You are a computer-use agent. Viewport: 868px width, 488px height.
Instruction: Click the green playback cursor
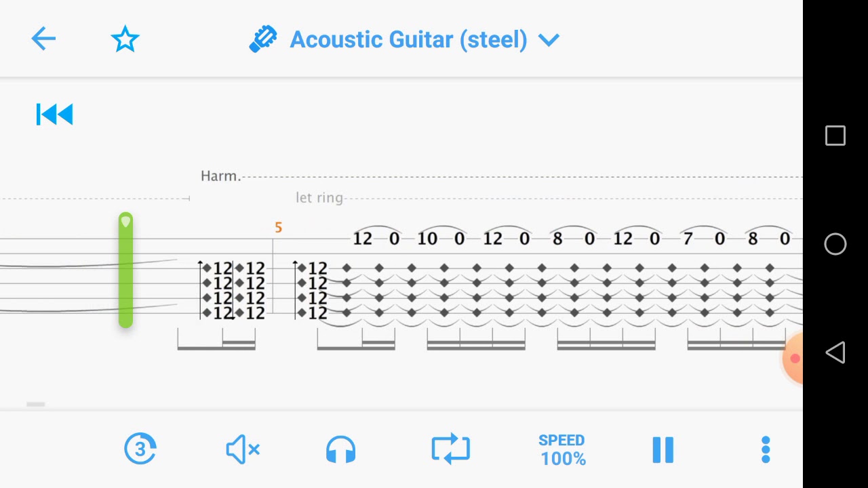(125, 270)
